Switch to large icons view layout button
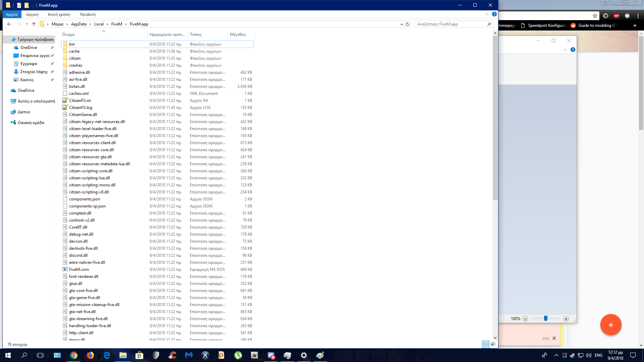Image resolution: width=644 pixels, height=362 pixels. [x=493, y=344]
